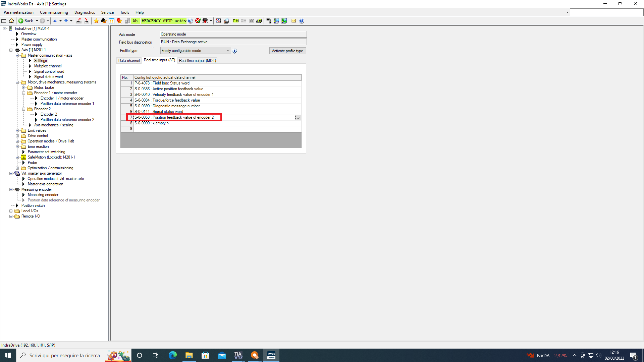The height and width of the screenshot is (362, 644).
Task: Click the Home icon in toolbar
Action: pos(11,21)
